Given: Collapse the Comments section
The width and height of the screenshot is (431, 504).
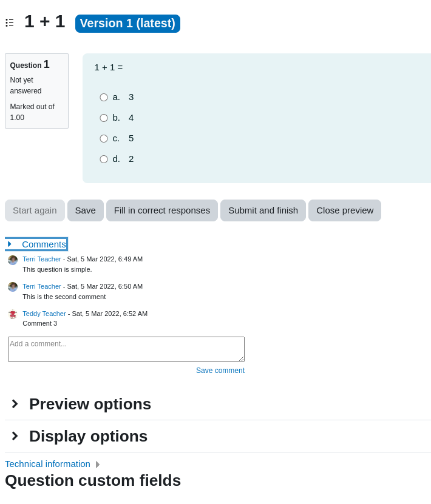Looking at the screenshot, I should tap(36, 244).
